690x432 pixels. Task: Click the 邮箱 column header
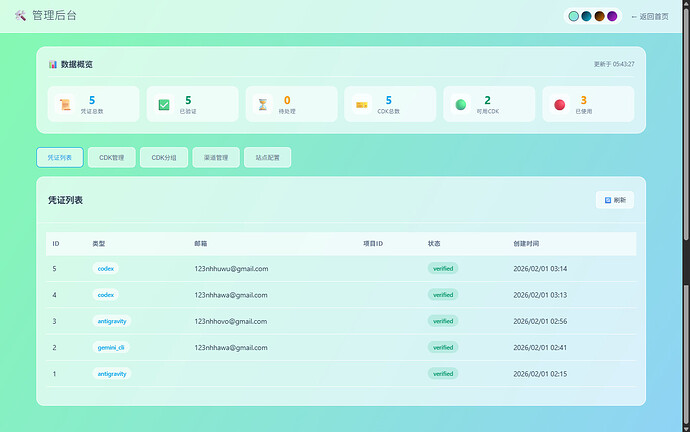pyautogui.click(x=201, y=244)
